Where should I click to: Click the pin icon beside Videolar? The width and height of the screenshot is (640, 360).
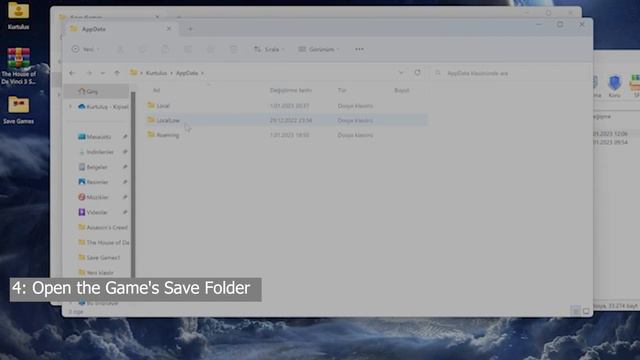(125, 212)
